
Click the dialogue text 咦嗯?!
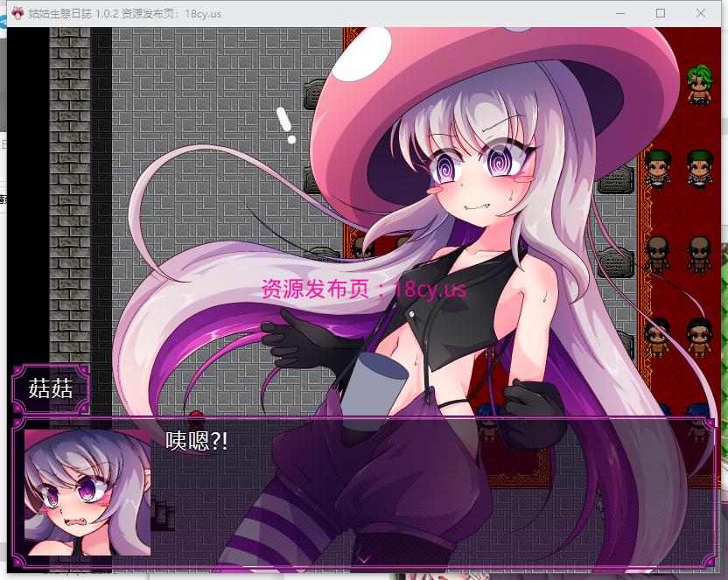click(x=196, y=441)
